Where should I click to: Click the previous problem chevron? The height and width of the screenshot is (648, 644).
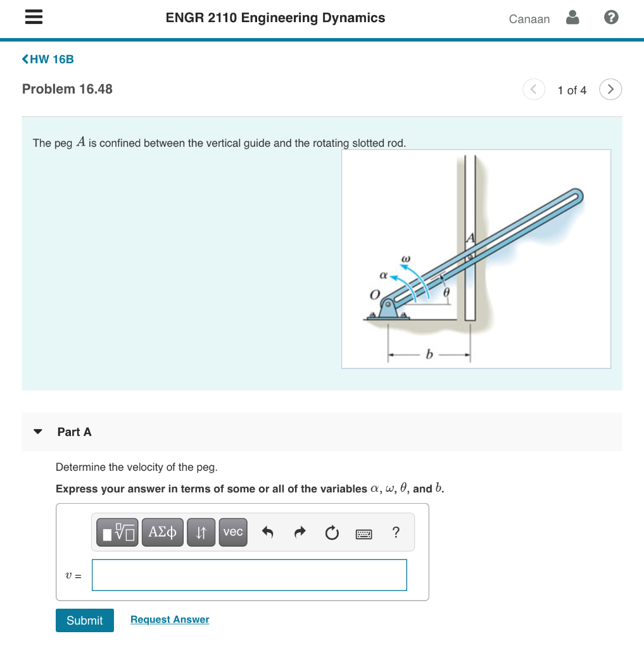click(x=534, y=89)
